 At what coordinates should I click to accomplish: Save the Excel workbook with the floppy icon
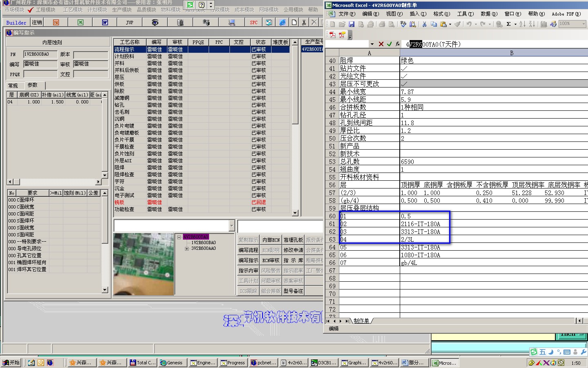tap(351, 24)
